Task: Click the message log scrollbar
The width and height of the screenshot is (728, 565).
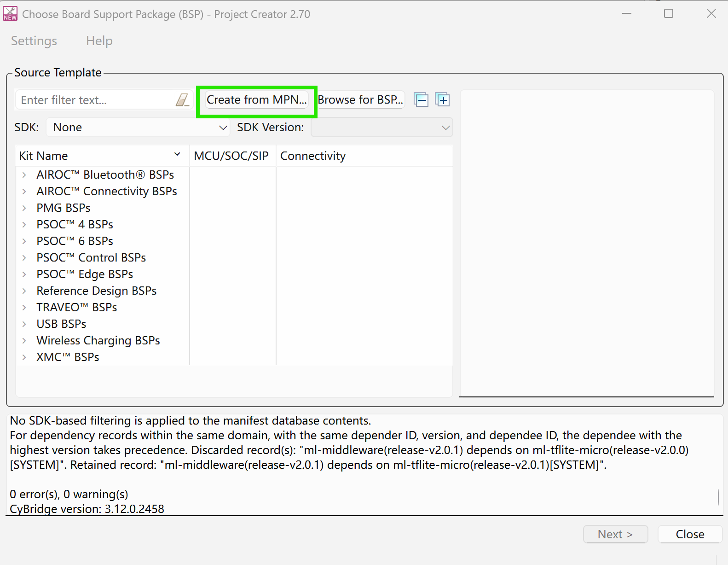Action: pos(718,497)
